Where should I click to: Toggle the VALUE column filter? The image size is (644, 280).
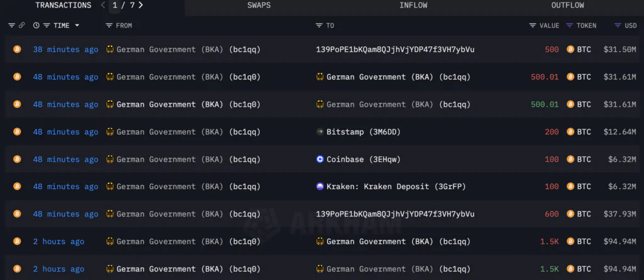533,26
